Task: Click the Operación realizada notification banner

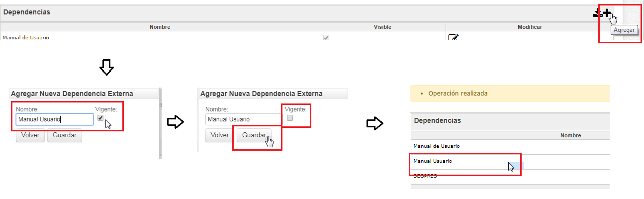Action: click(x=510, y=94)
